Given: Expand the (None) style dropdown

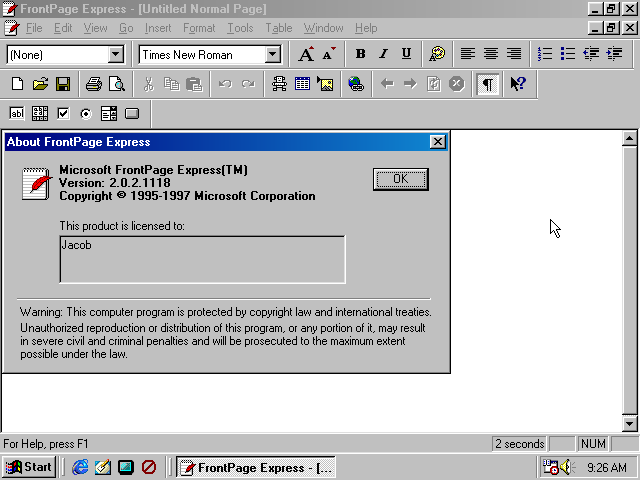Looking at the screenshot, I should coord(116,54).
